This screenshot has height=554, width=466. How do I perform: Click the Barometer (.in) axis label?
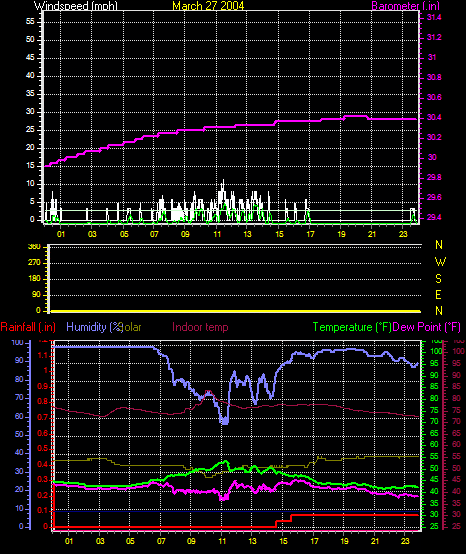tap(405, 6)
